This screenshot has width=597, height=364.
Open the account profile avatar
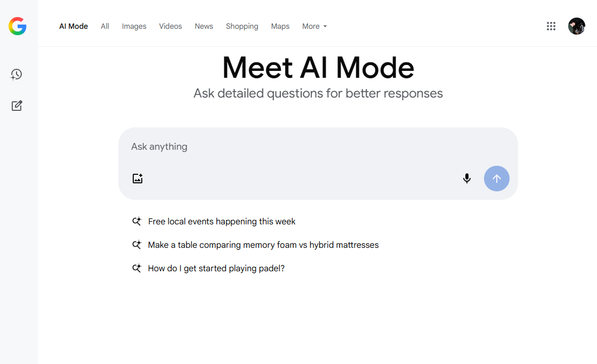click(x=576, y=26)
